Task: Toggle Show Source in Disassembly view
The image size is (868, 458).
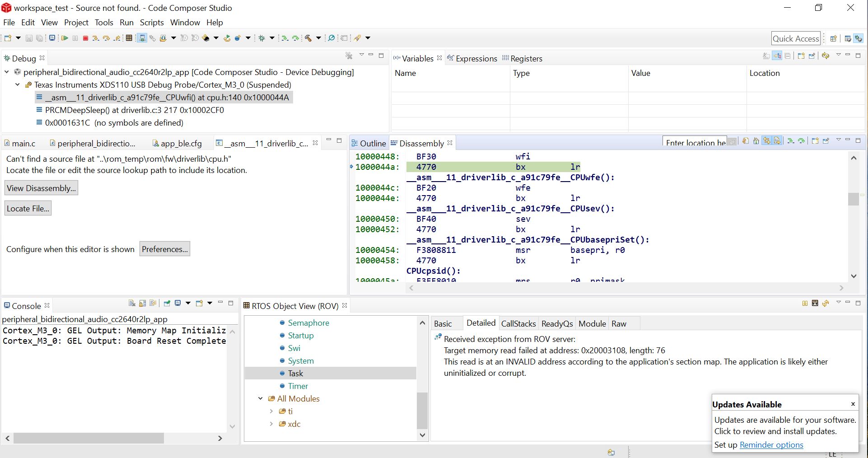Action: coord(777,141)
